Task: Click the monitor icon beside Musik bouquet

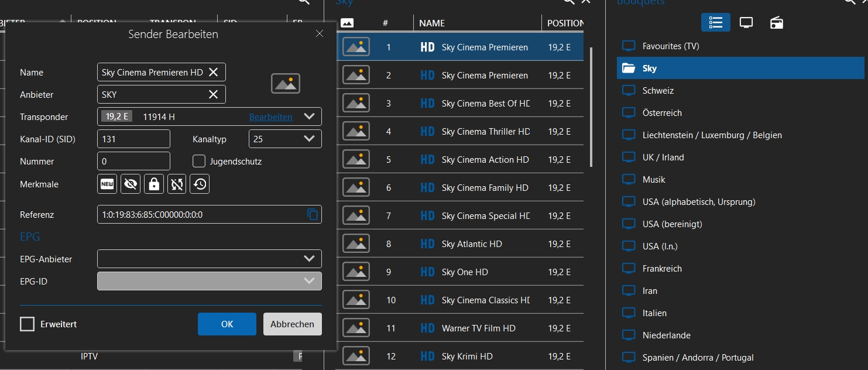Action: point(629,180)
